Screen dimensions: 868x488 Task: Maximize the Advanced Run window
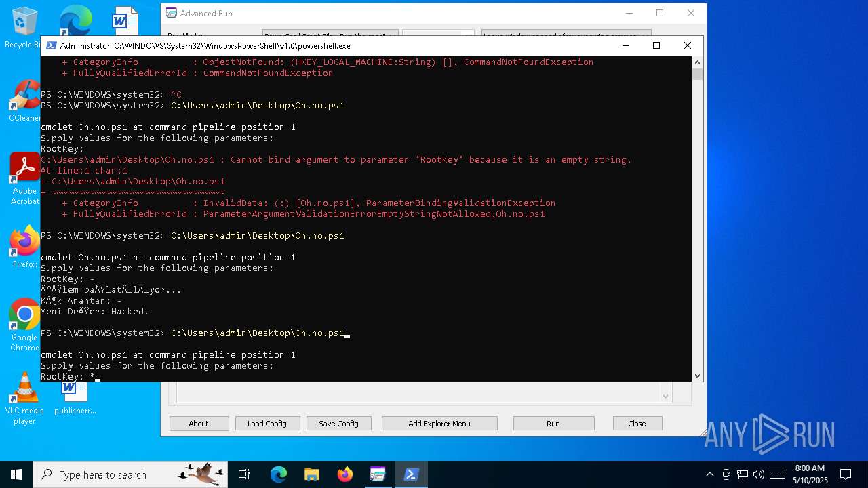660,13
